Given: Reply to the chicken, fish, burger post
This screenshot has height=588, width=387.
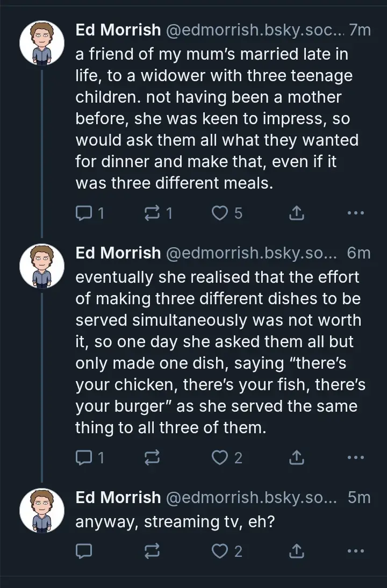Looking at the screenshot, I should click(x=84, y=458).
